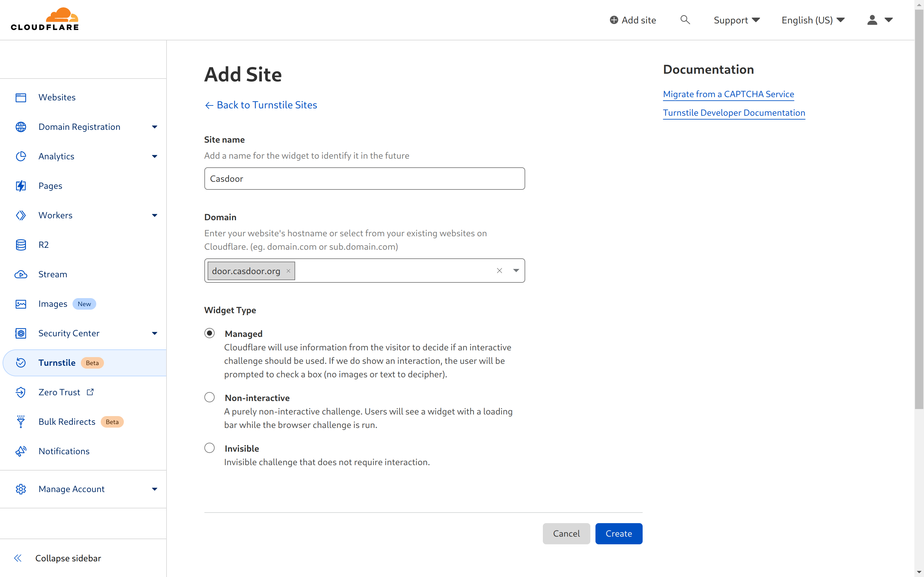Choose the Non-interactive widget type
Viewport: 924px width, 577px height.
coord(210,397)
